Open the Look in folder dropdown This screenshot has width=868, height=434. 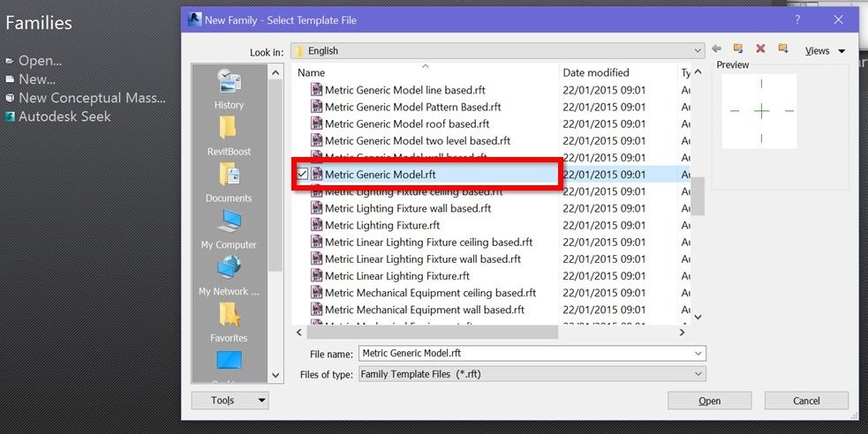click(698, 51)
